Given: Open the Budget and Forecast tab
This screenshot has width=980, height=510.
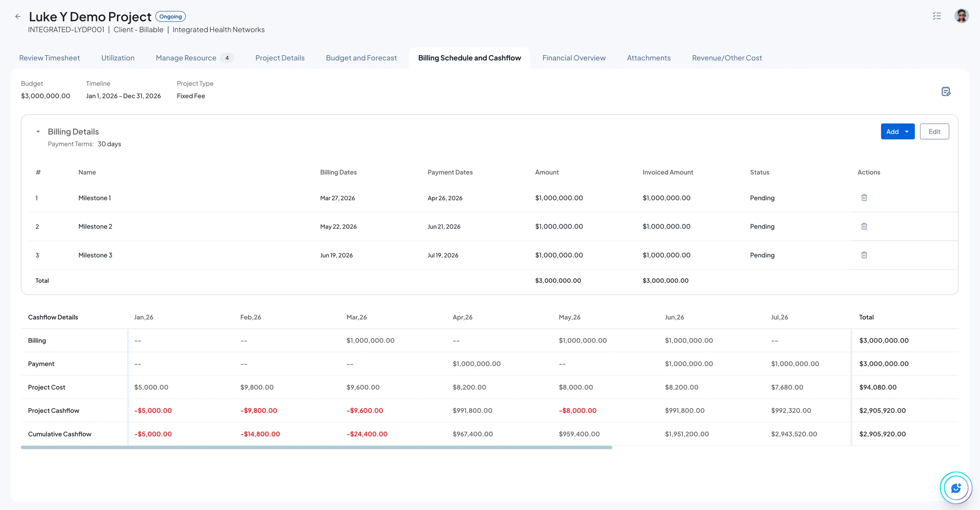Looking at the screenshot, I should click(x=361, y=58).
